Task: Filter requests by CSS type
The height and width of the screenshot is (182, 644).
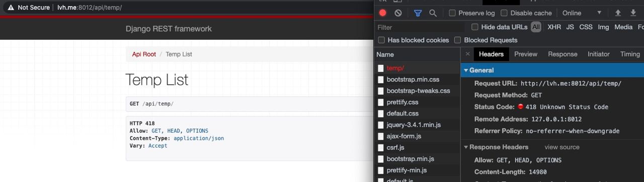Action: (586, 27)
